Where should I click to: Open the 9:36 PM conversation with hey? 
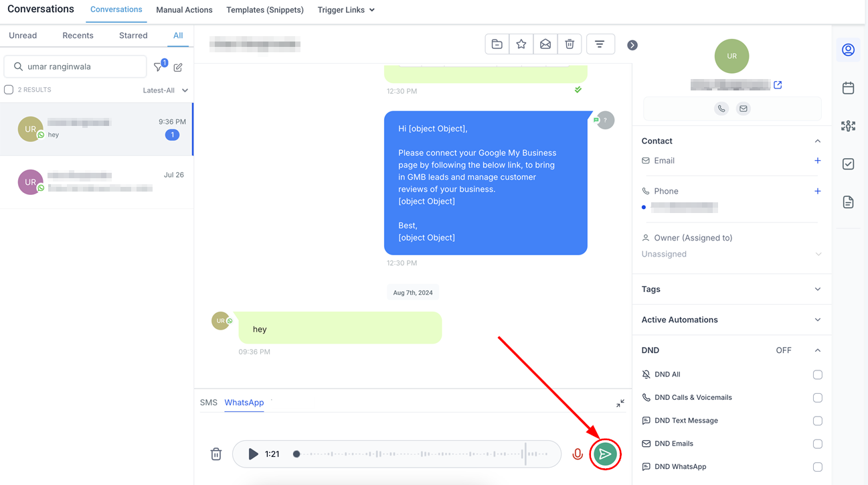coord(96,129)
